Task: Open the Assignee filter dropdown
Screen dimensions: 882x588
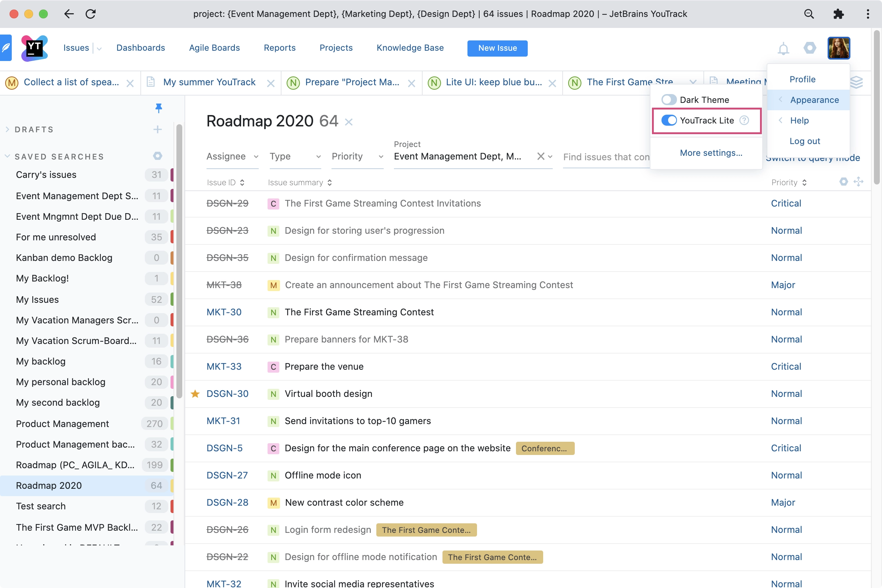Action: [232, 157]
